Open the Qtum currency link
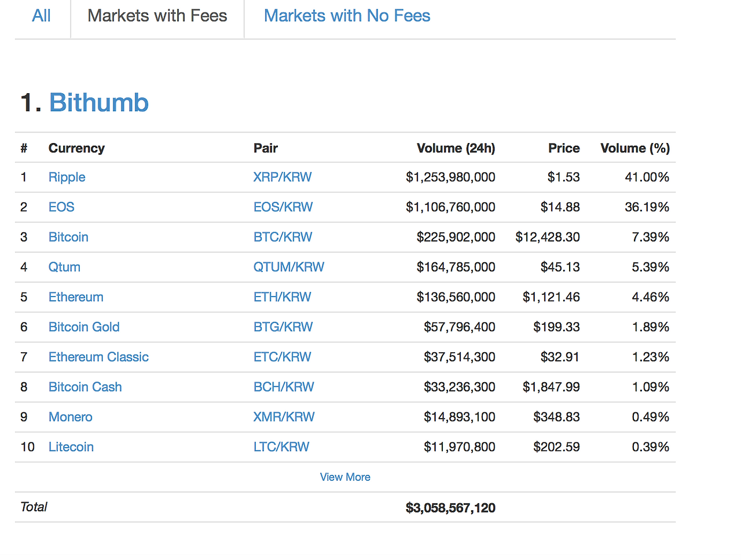Image resolution: width=741 pixels, height=560 pixels. click(x=64, y=268)
